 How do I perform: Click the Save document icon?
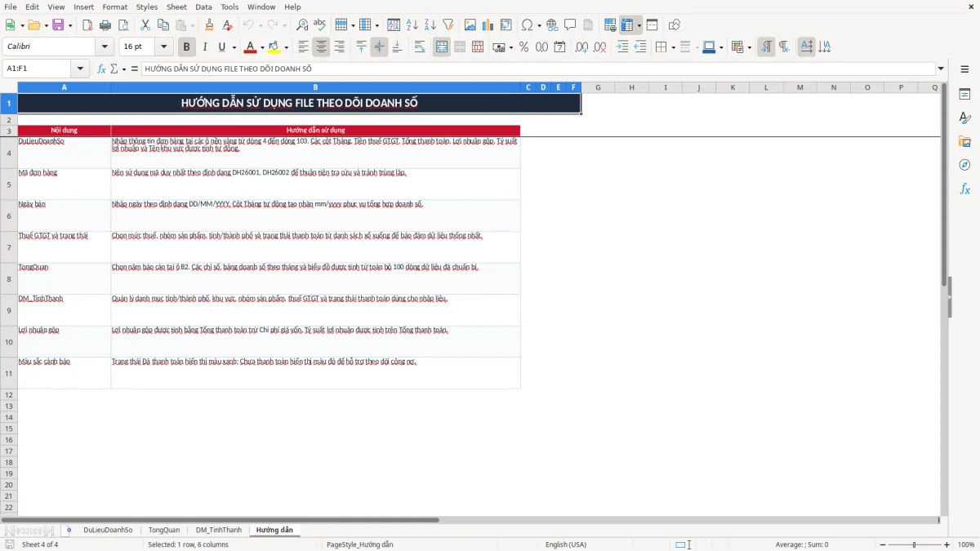58,25
